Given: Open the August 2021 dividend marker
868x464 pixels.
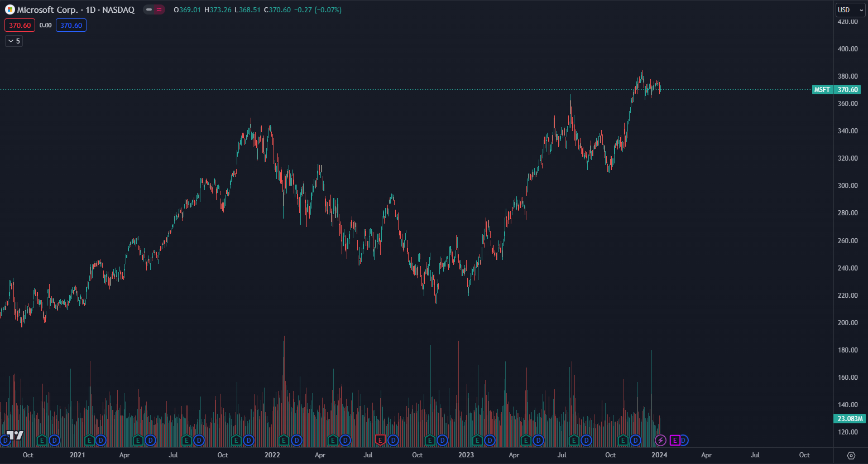Looking at the screenshot, I should 199,440.
